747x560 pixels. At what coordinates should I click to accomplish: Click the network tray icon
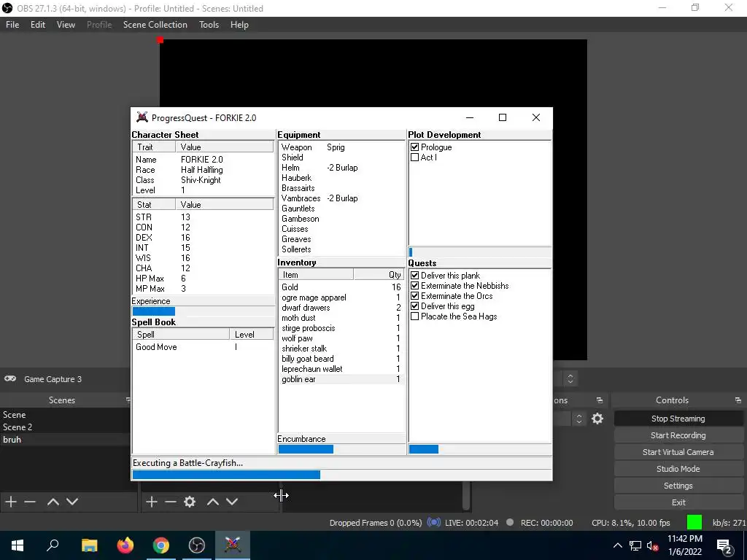[635, 545]
